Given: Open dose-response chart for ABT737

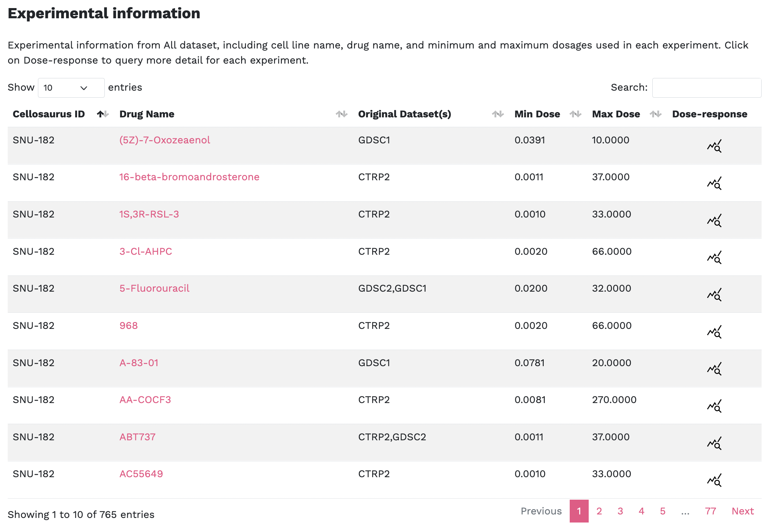Looking at the screenshot, I should 714,443.
